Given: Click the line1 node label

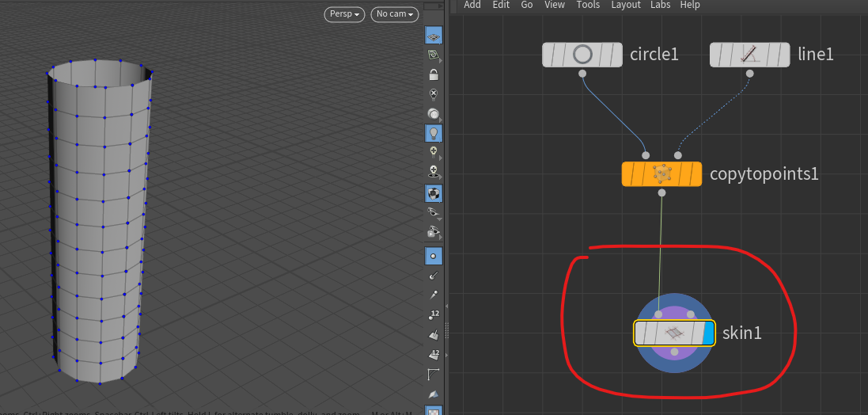Looking at the screenshot, I should (x=816, y=55).
